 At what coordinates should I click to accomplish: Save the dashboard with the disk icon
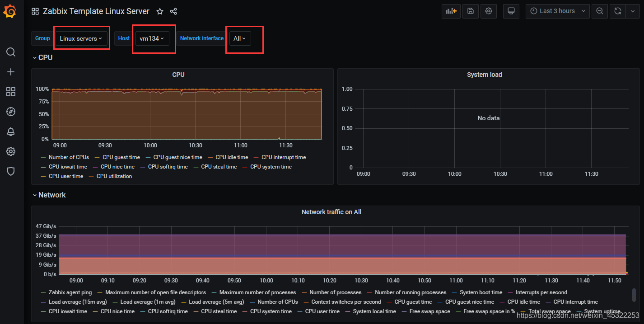(x=470, y=11)
